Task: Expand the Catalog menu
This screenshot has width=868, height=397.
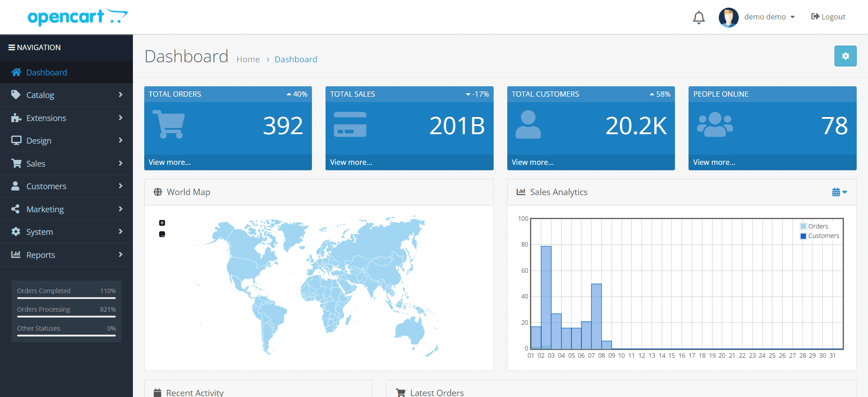Action: (66, 95)
